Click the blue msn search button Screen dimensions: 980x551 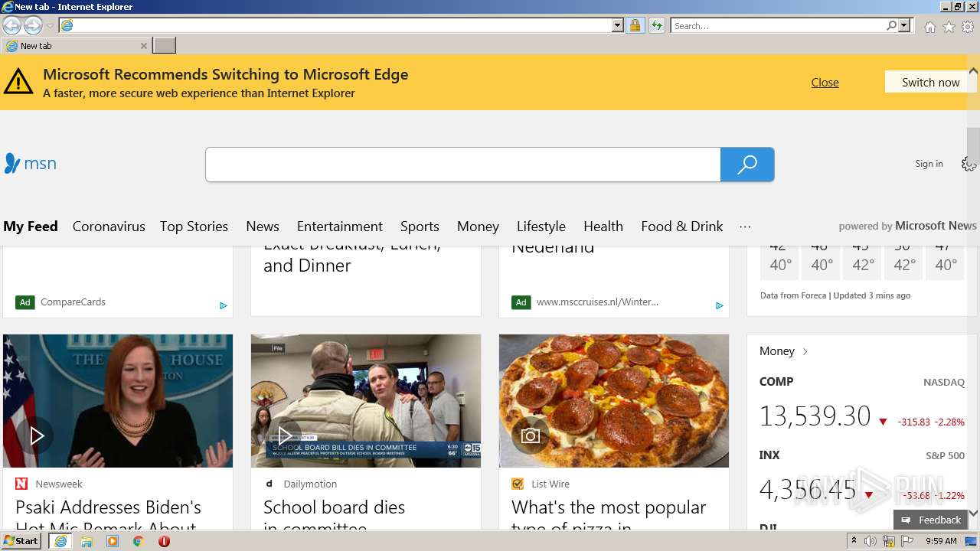(747, 165)
